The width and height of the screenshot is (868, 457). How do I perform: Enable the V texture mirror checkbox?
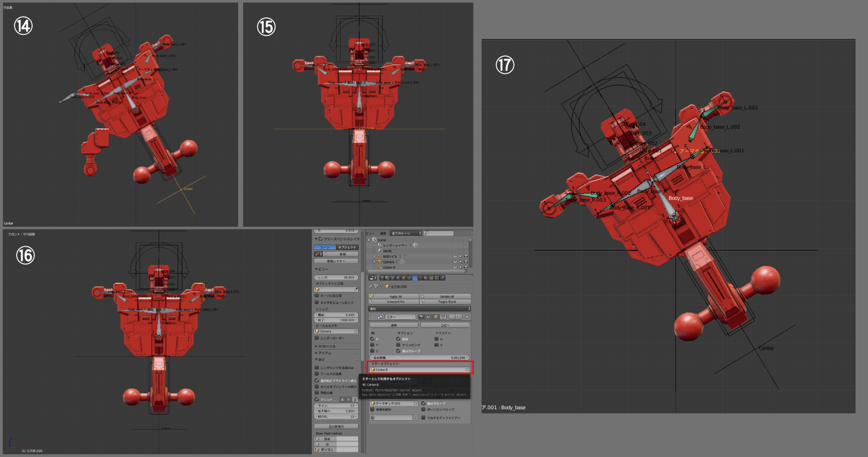click(x=437, y=345)
